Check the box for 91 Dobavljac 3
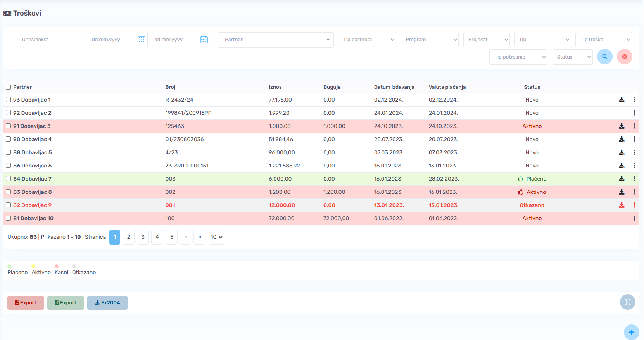 coord(8,126)
